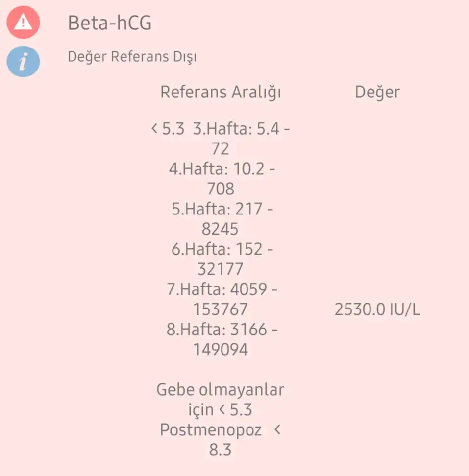Click the 3.Hafta: 5.4 reference line
The width and height of the screenshot is (469, 476).
point(242,129)
